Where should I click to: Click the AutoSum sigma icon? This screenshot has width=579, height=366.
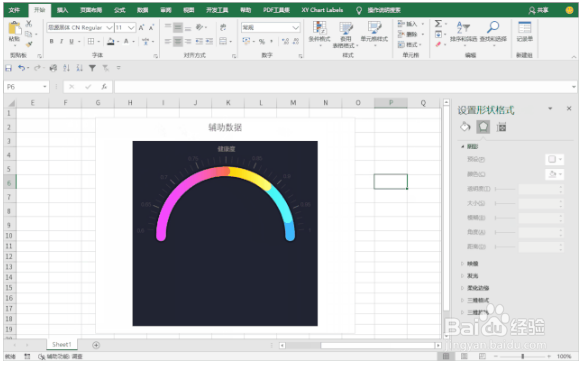pos(438,24)
